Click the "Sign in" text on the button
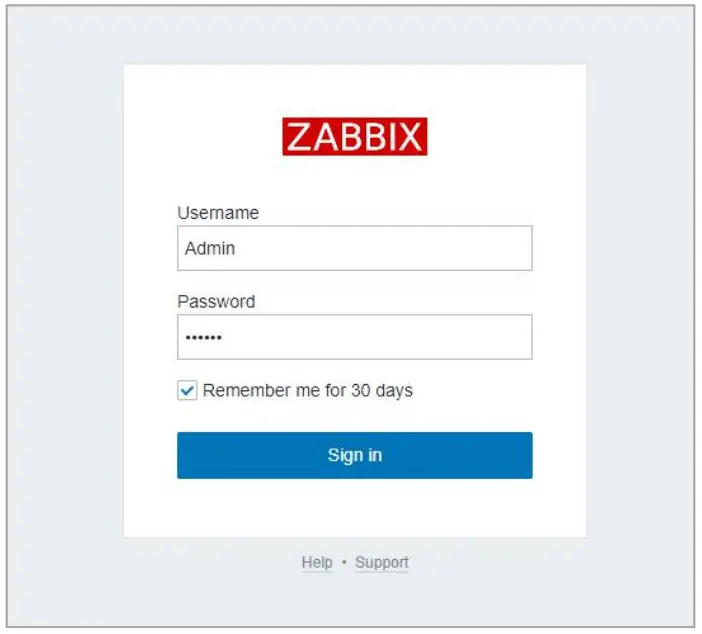The width and height of the screenshot is (702, 634). point(355,456)
